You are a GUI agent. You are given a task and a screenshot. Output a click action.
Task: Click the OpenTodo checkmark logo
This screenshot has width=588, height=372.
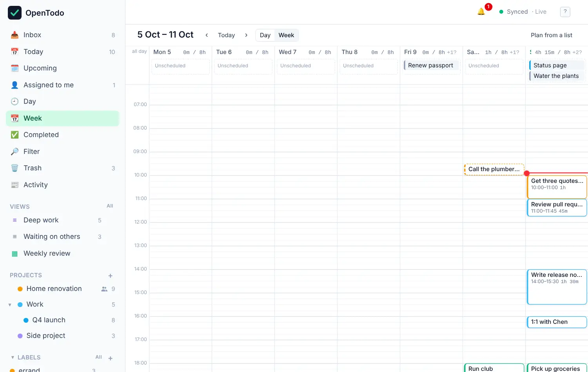tap(15, 13)
